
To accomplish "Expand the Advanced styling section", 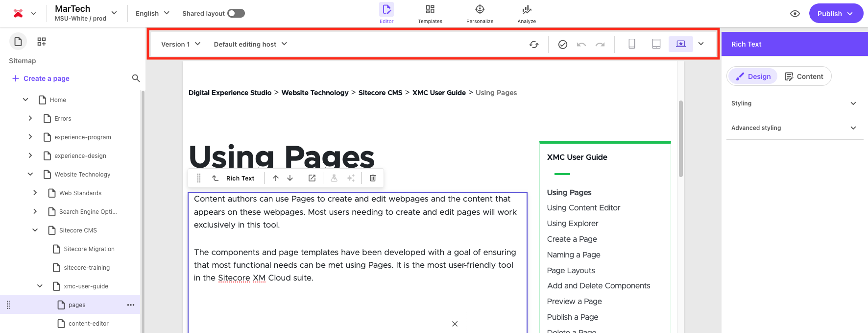I will pos(795,128).
